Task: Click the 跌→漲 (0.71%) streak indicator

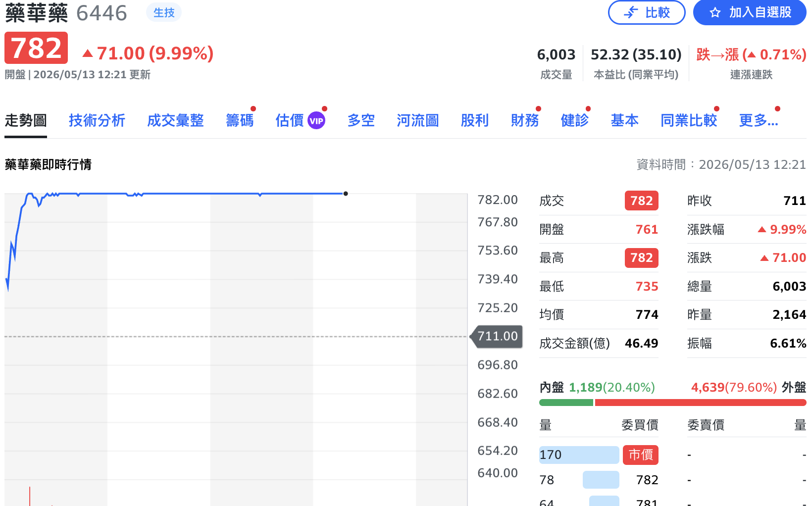Action: (x=751, y=54)
